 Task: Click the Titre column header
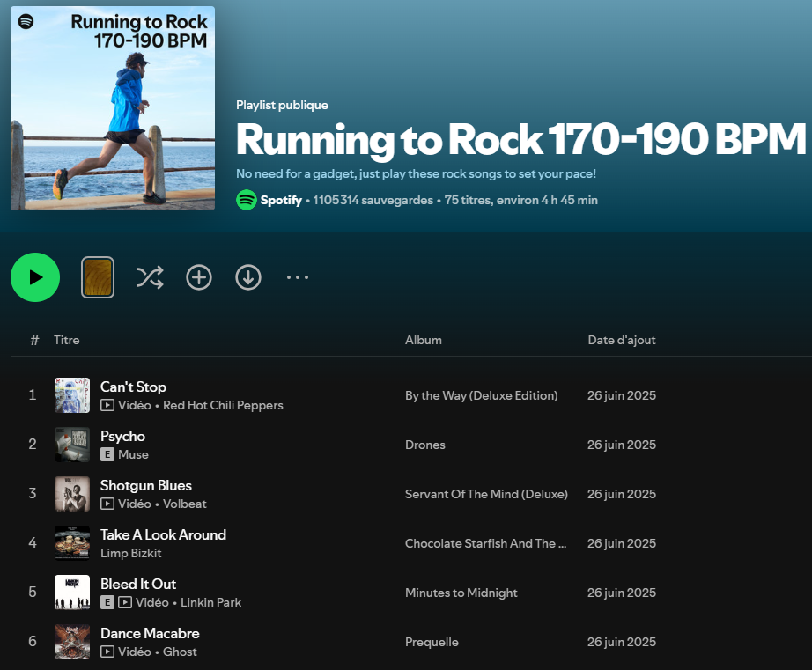pos(67,340)
